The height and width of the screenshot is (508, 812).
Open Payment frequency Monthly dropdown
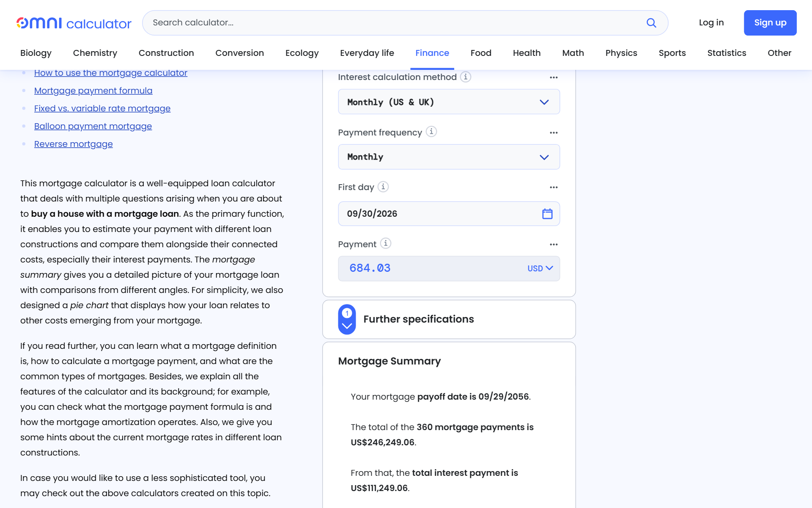(x=449, y=157)
